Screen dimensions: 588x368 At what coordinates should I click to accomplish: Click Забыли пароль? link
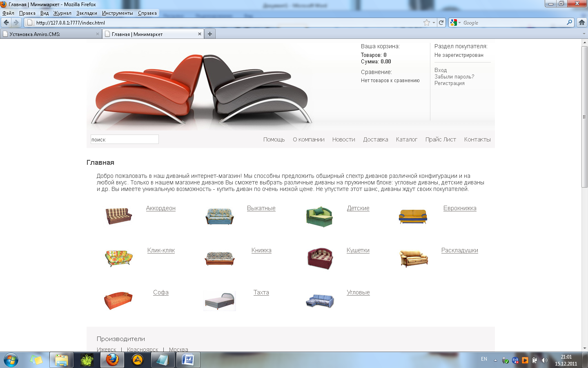click(x=454, y=76)
